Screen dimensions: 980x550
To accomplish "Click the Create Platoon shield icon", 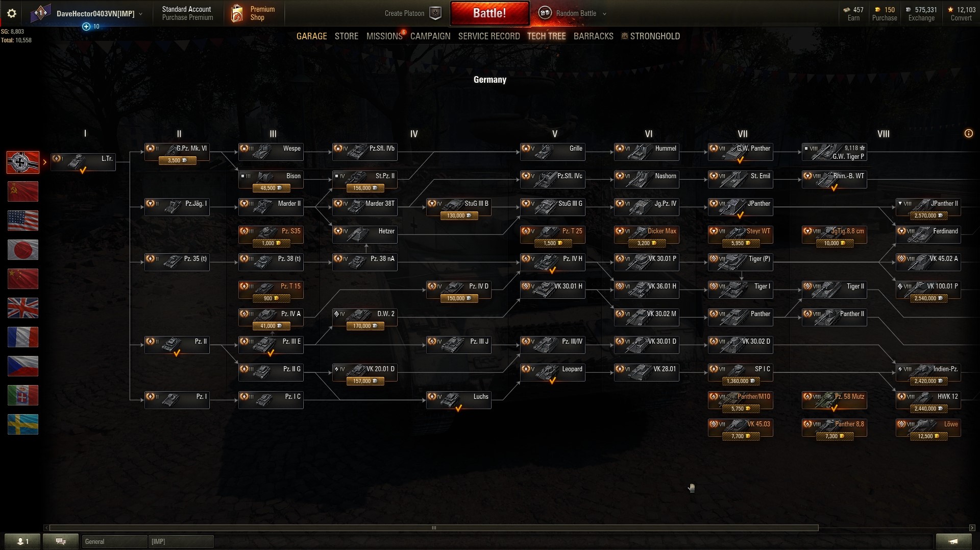I will click(435, 13).
